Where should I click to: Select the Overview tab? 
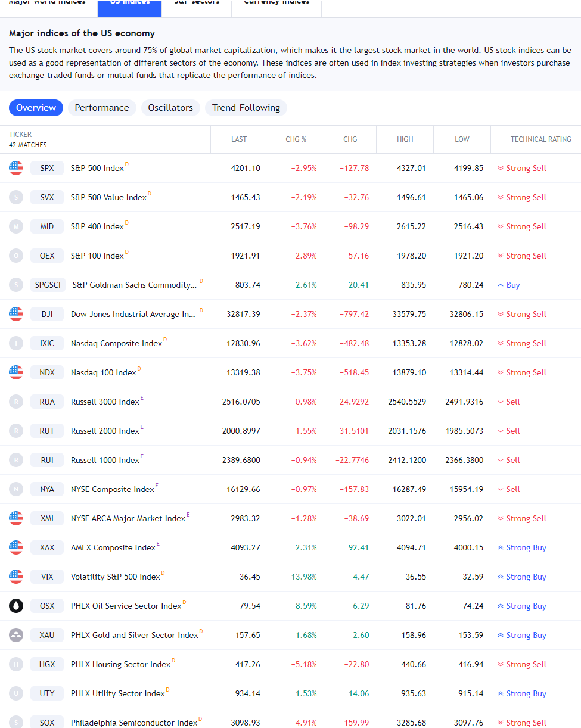pyautogui.click(x=36, y=108)
